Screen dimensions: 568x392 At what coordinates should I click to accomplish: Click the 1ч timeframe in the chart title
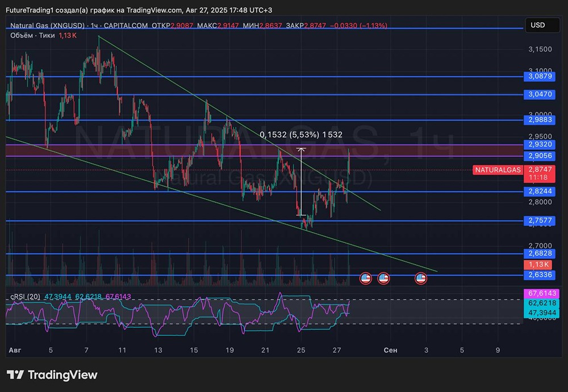94,26
